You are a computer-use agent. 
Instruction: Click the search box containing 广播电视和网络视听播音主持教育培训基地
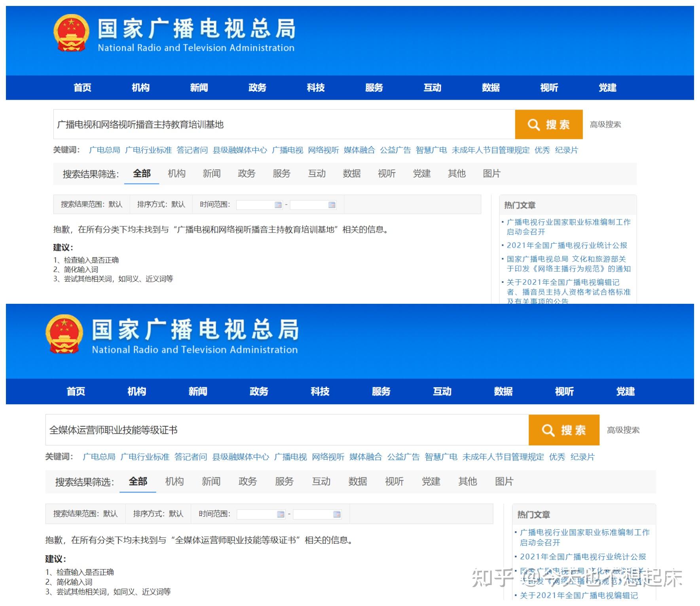(284, 125)
